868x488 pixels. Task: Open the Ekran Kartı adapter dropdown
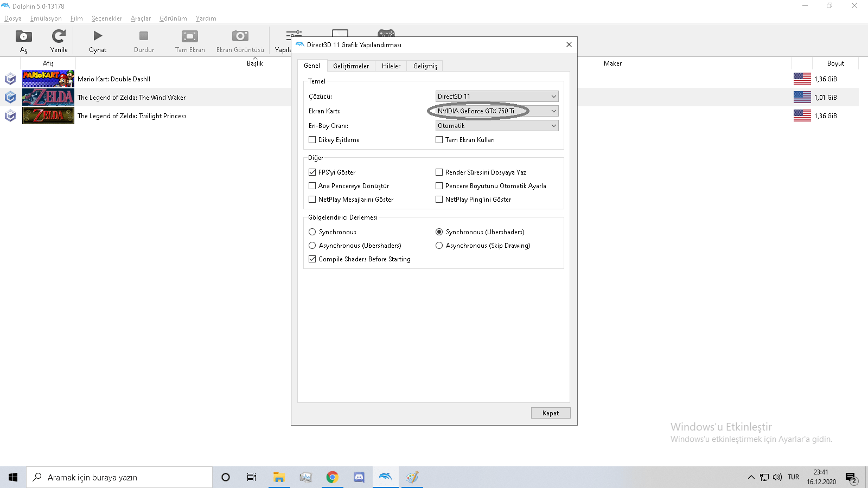(x=497, y=111)
